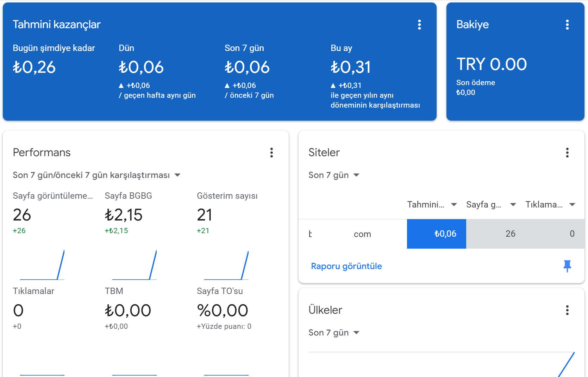Click the Raporu görüntüle link
588x377 pixels.
pyautogui.click(x=346, y=266)
